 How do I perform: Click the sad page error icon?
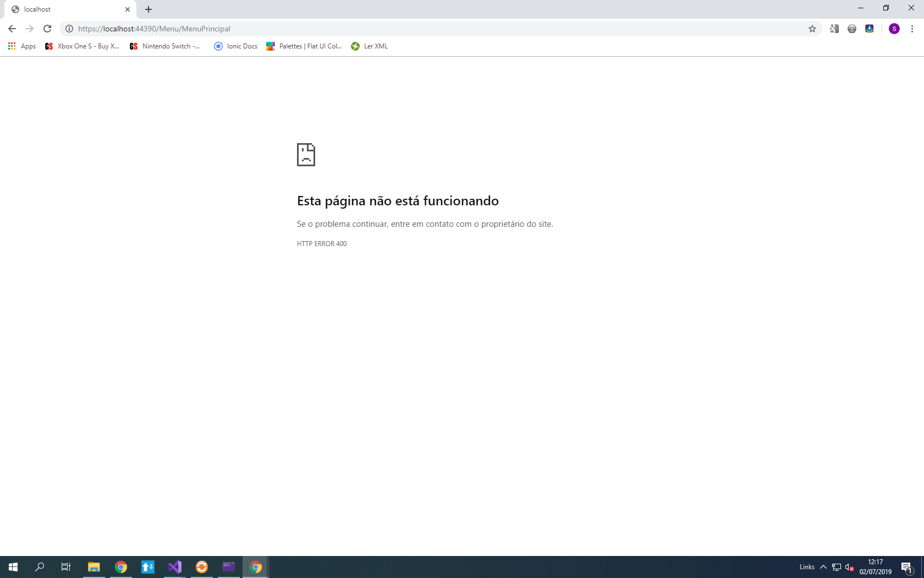(306, 155)
